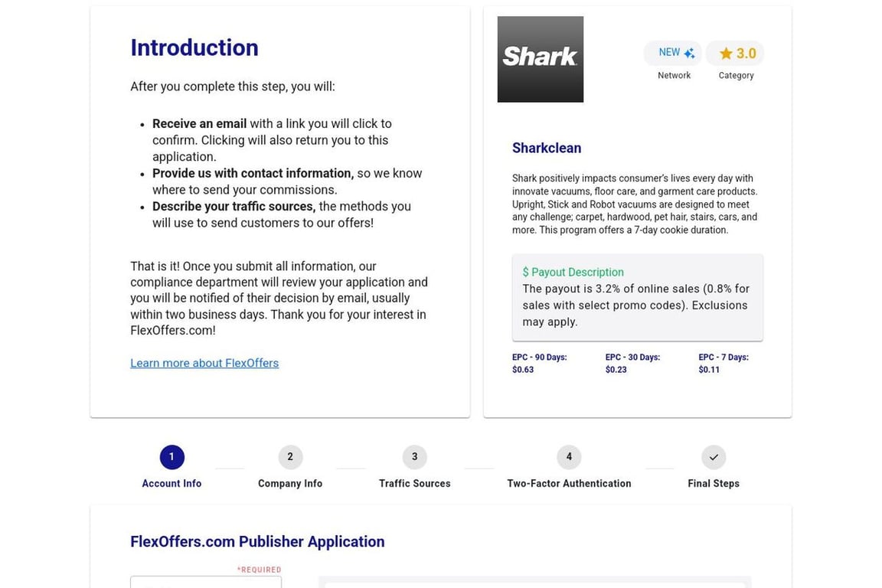
Task: Click the NEW network badge
Action: (x=673, y=53)
